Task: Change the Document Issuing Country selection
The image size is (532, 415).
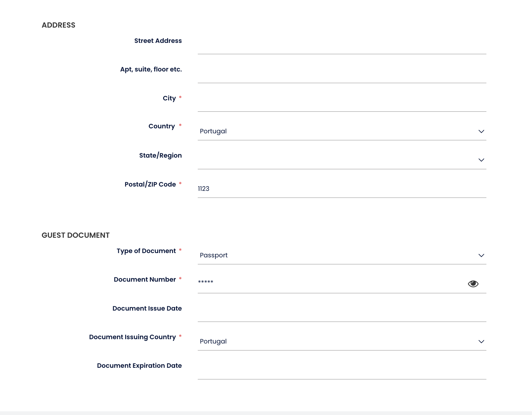Action: 333,342
